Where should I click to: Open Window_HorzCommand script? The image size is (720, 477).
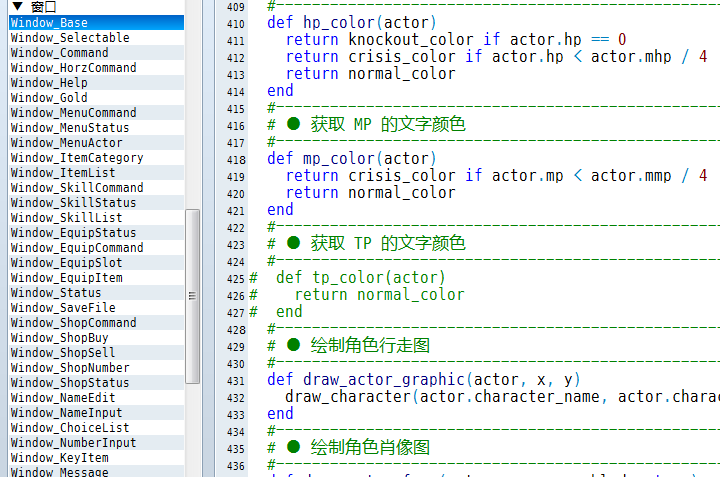[96, 67]
